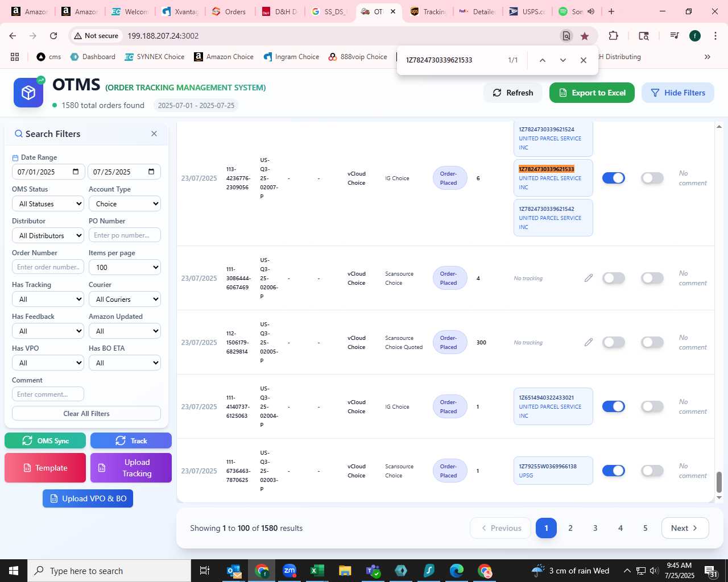Click the OMS Sync button
Image resolution: width=728 pixels, height=582 pixels.
pyautogui.click(x=45, y=440)
